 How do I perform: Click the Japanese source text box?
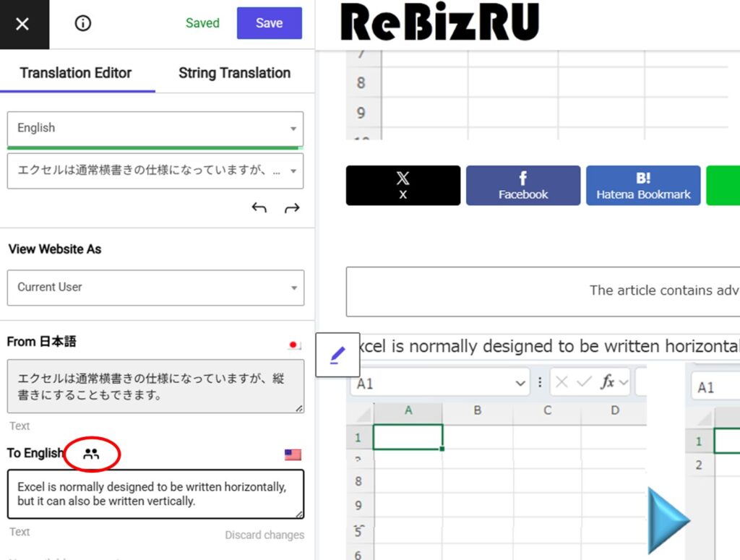coord(155,387)
